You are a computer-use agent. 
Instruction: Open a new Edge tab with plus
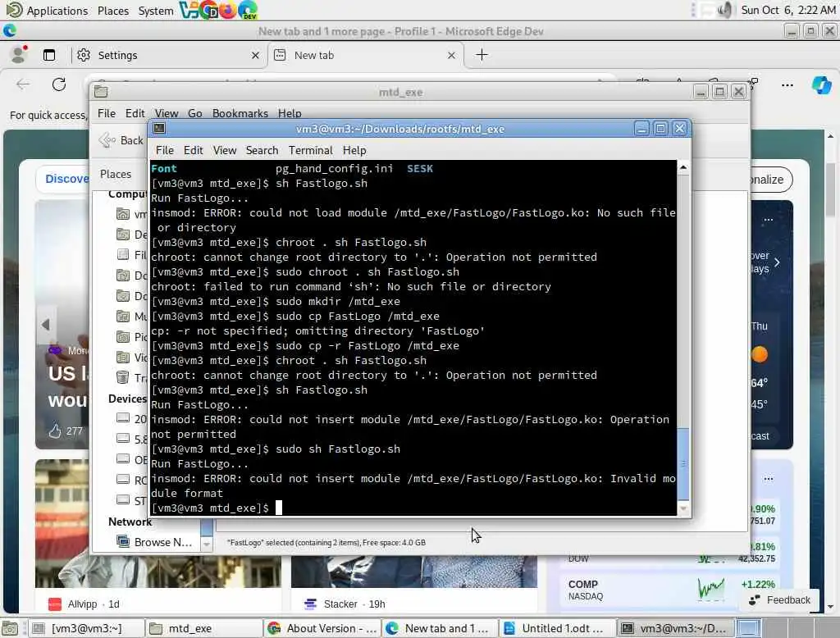(x=482, y=55)
